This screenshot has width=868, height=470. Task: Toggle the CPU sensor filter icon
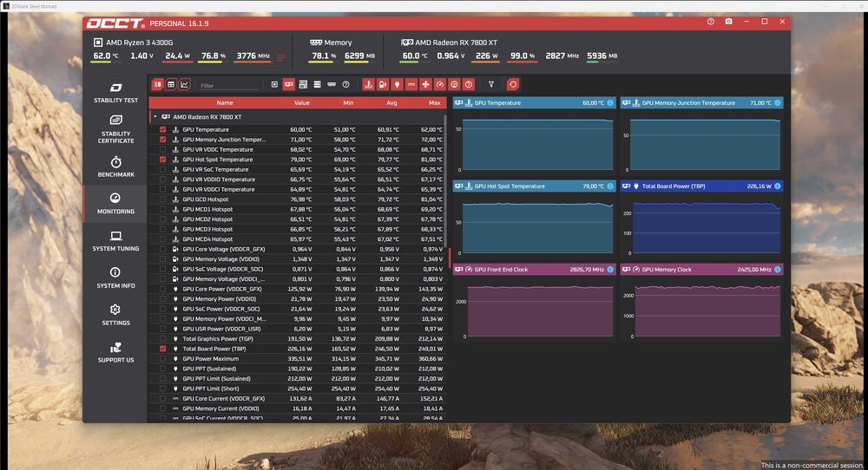(x=274, y=85)
